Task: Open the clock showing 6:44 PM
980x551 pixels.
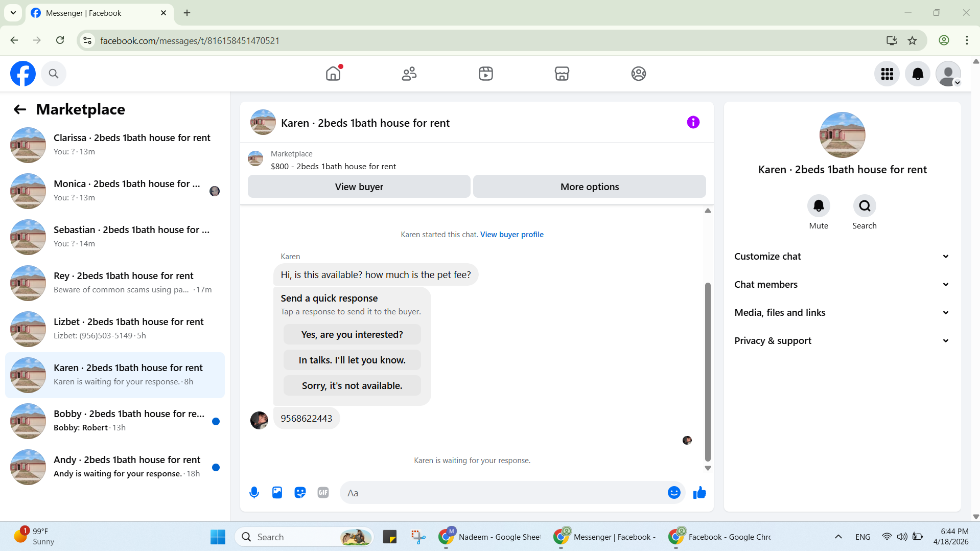Action: (950, 537)
